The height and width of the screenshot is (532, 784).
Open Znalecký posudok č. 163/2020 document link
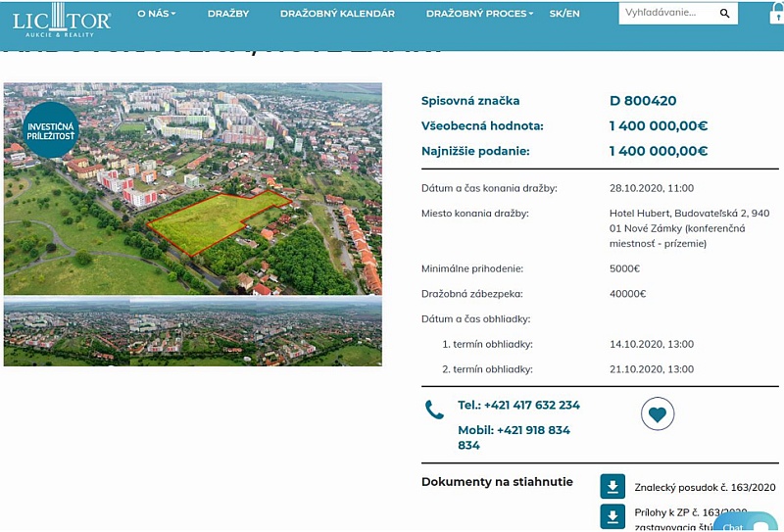[705, 487]
